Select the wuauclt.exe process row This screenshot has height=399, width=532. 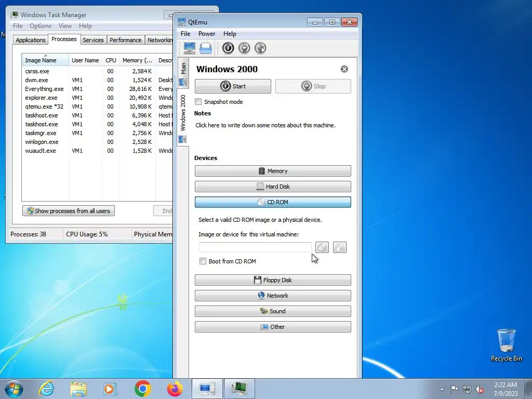click(x=98, y=151)
